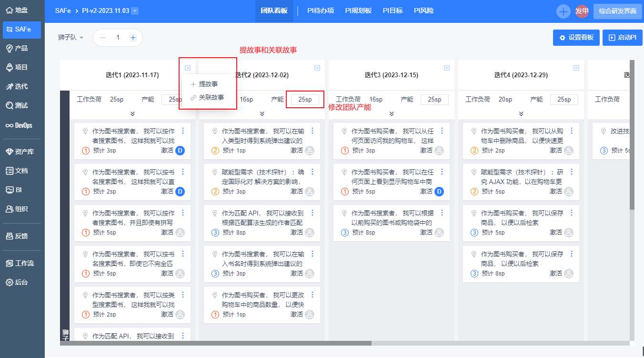Decrease the count with the minus stepper
The height and width of the screenshot is (358, 644).
click(102, 38)
